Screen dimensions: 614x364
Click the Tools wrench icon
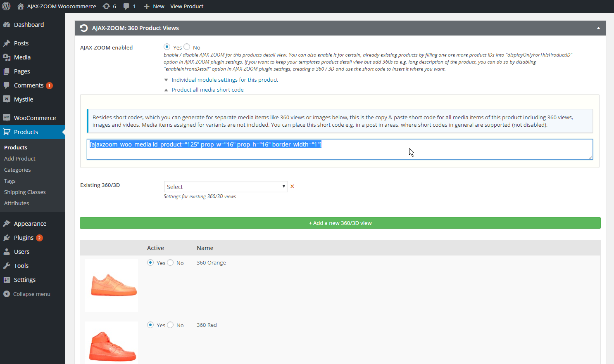pyautogui.click(x=7, y=266)
